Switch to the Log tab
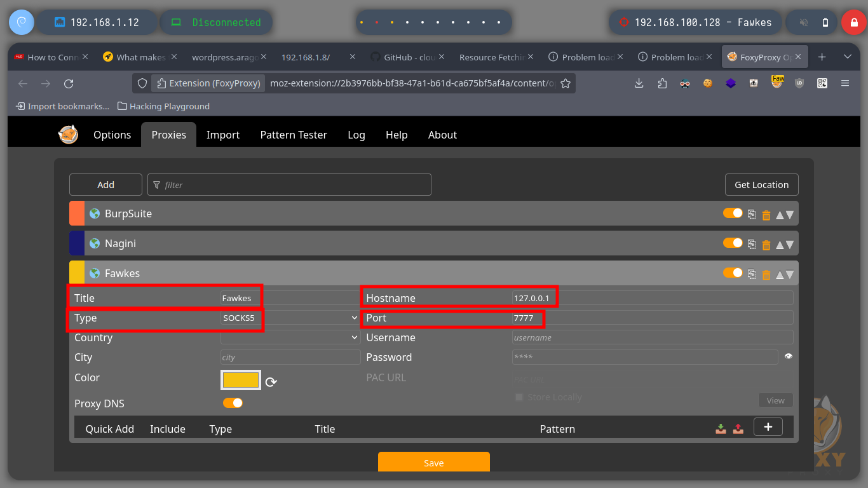This screenshot has width=868, height=488. (x=356, y=135)
